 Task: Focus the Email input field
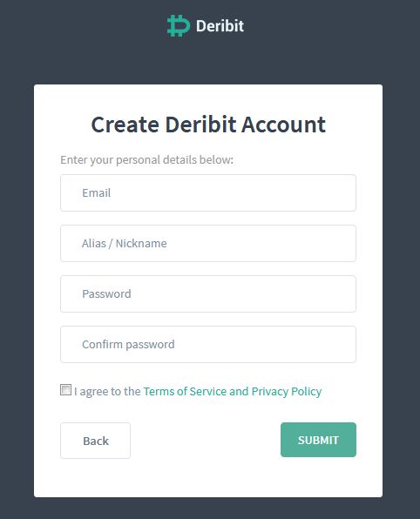208,193
